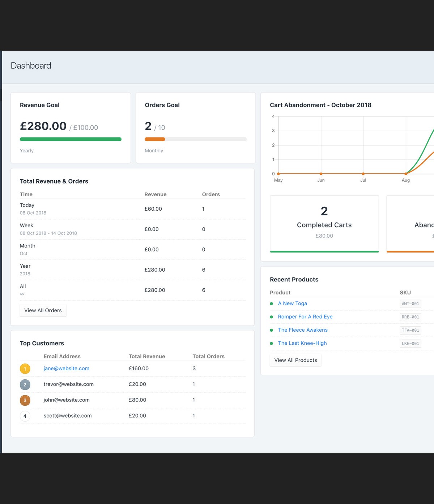The height and width of the screenshot is (504, 434).
Task: Open the Cart Abandonment October 2018 panel
Action: (x=320, y=105)
